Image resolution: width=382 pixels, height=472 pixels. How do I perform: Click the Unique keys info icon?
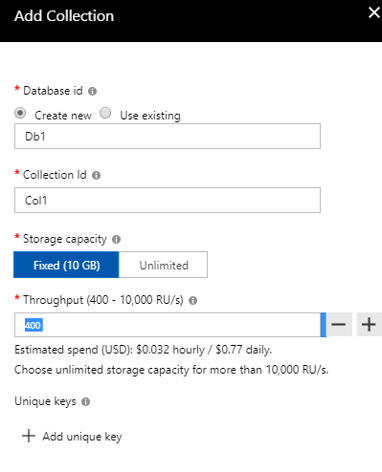click(x=86, y=402)
